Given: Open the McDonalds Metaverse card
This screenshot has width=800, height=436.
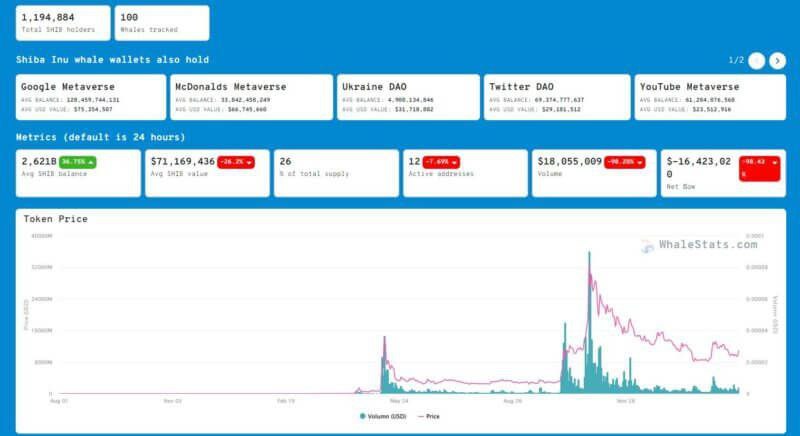Looking at the screenshot, I should (x=252, y=97).
